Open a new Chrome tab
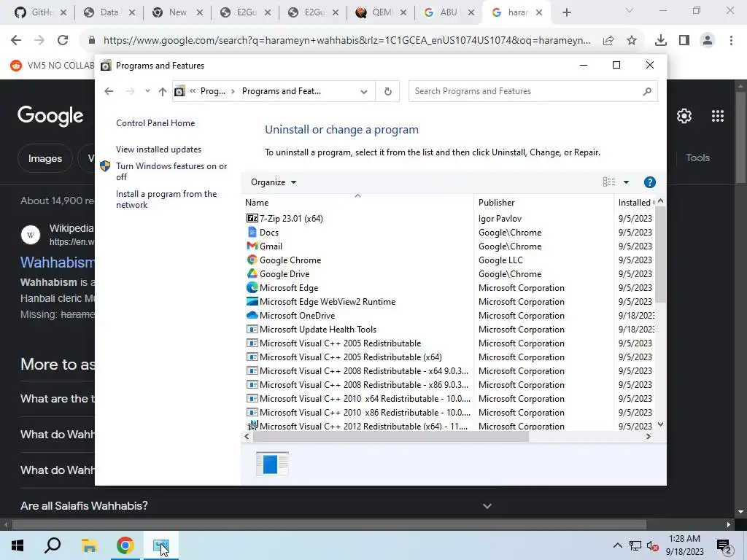 pyautogui.click(x=566, y=12)
